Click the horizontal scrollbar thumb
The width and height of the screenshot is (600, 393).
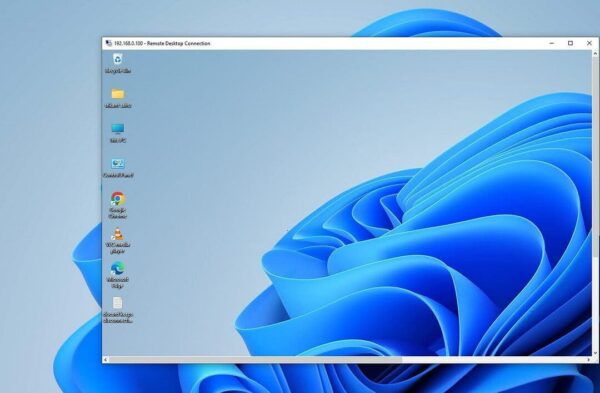click(256, 360)
